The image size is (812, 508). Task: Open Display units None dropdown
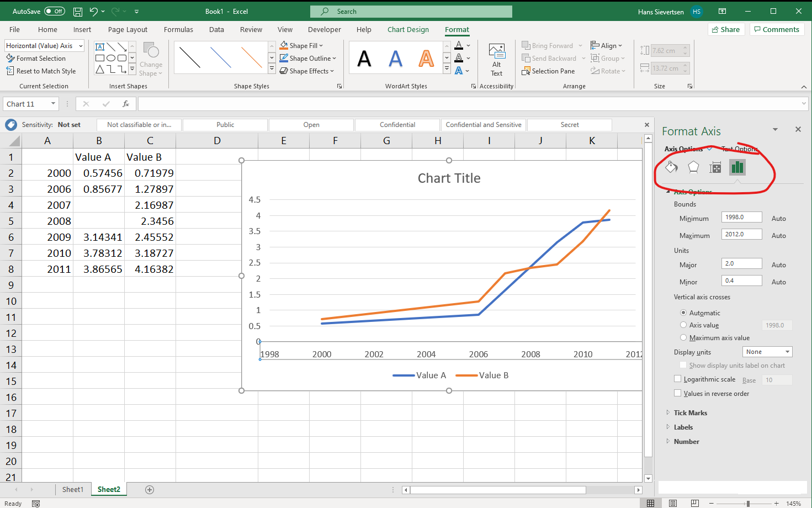(767, 352)
